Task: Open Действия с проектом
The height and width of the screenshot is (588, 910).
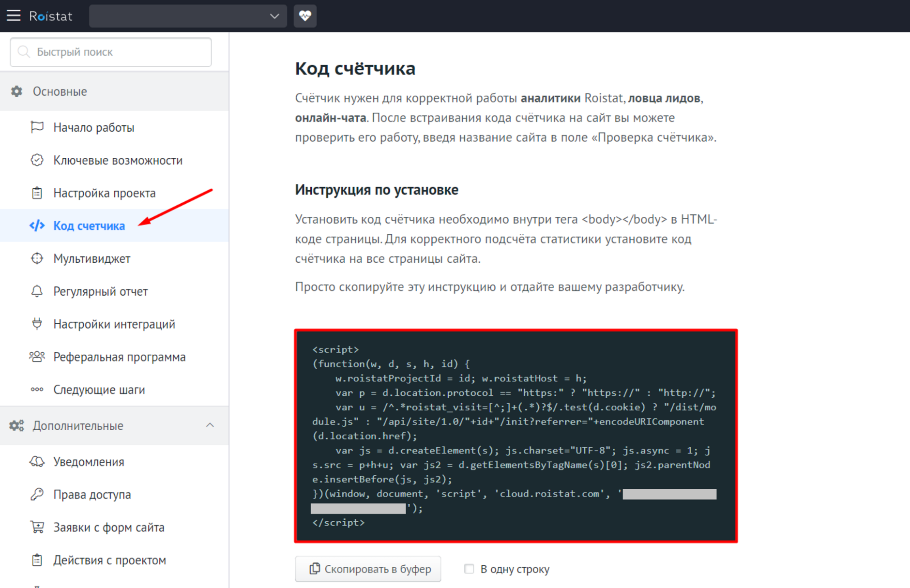Action: tap(110, 560)
